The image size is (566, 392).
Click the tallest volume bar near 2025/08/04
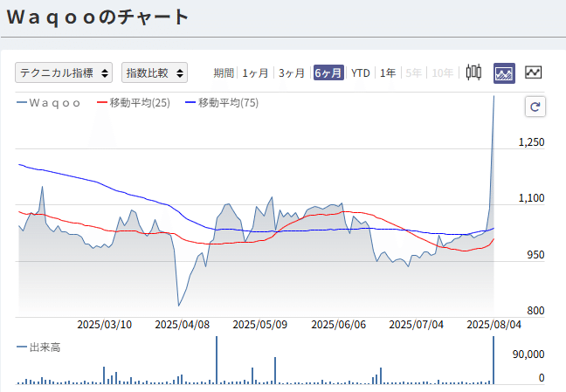[494, 360]
